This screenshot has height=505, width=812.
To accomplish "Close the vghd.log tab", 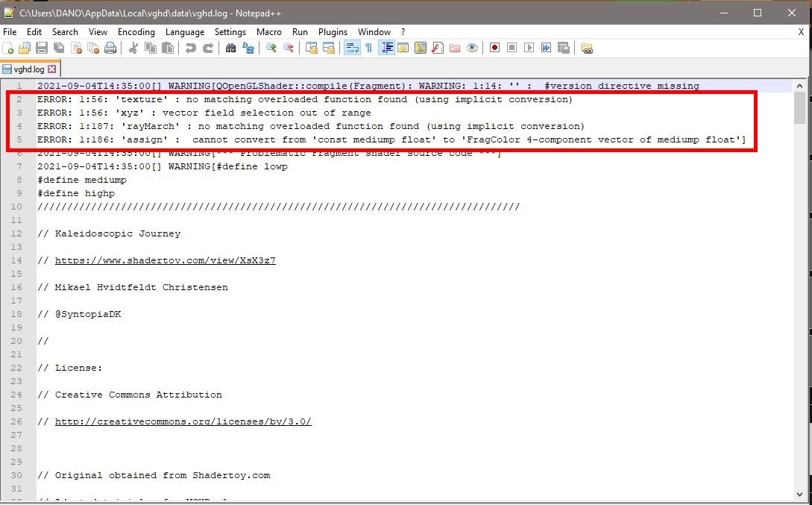I will coord(52,69).
